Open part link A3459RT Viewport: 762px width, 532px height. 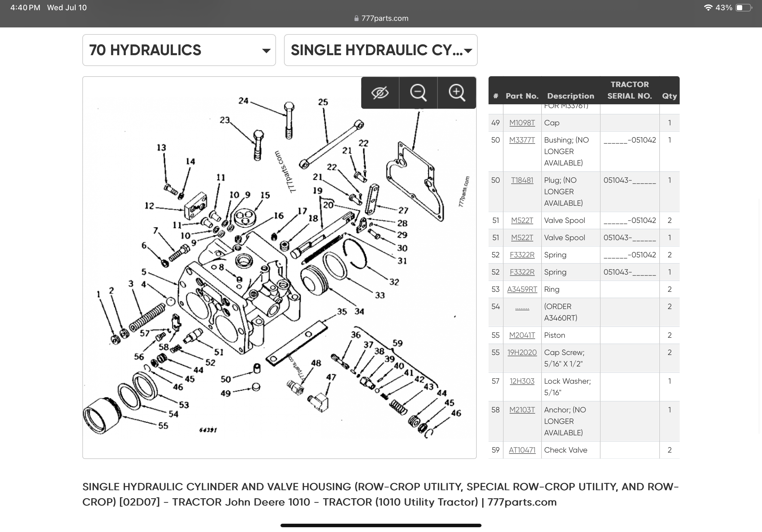click(522, 289)
